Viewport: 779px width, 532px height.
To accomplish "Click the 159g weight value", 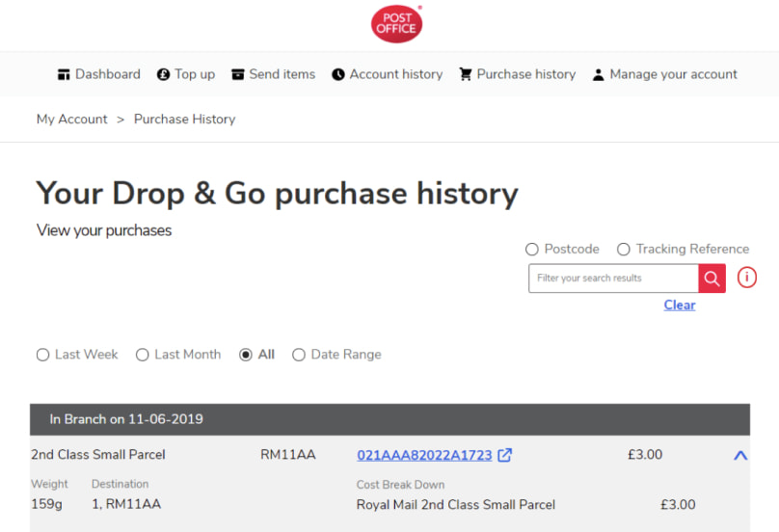I will coord(46,504).
